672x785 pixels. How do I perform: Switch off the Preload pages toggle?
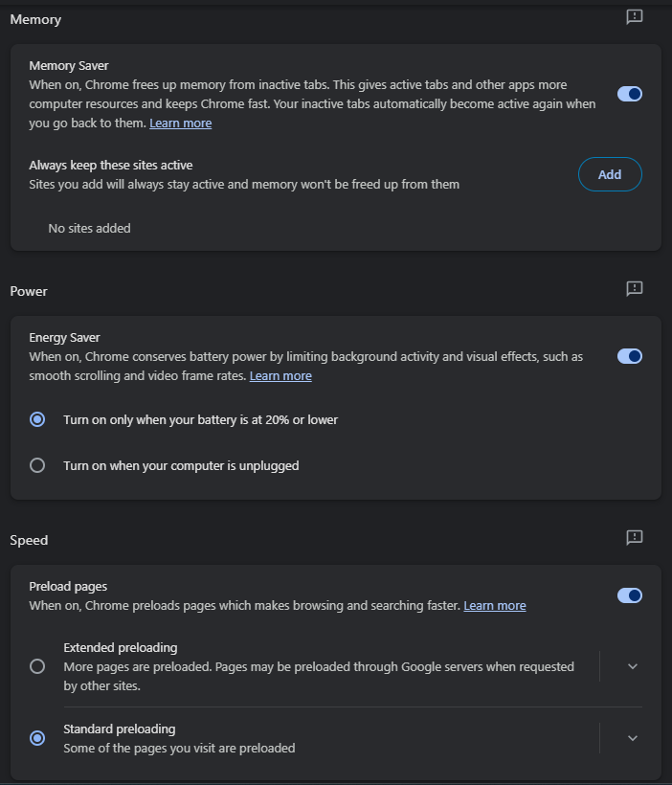630,595
